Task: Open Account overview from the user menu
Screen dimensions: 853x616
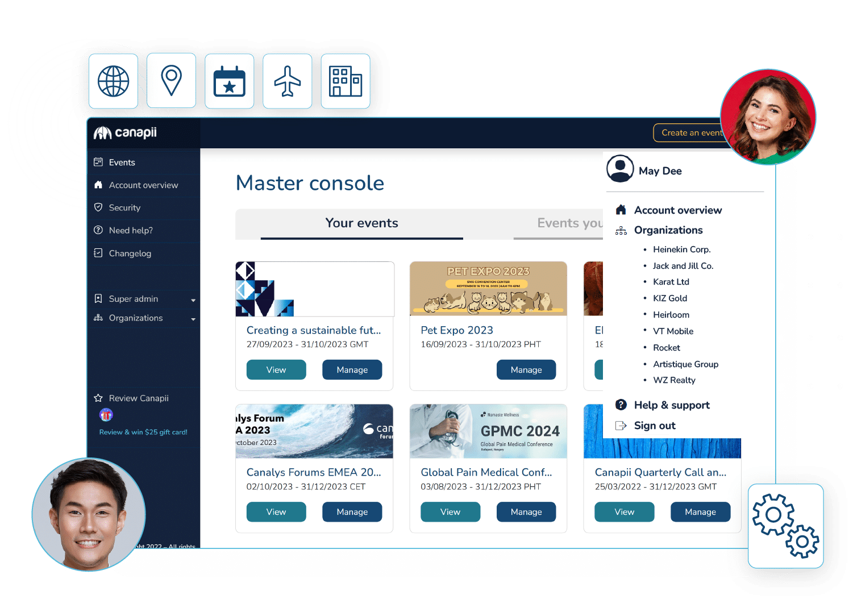Action: pyautogui.click(x=678, y=210)
